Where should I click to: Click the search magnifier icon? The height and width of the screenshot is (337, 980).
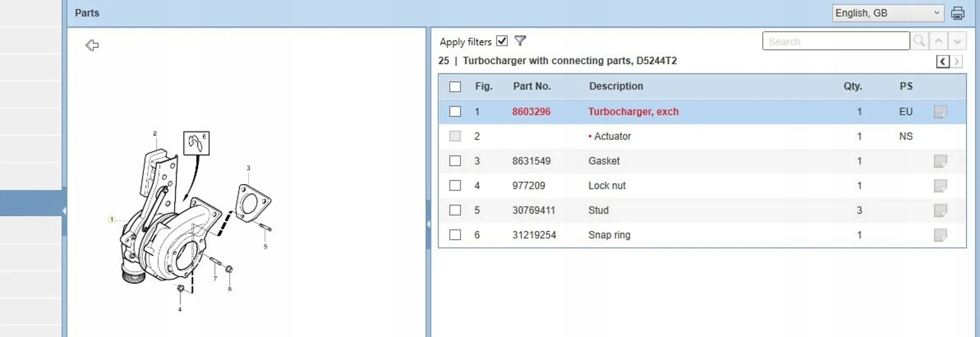[919, 41]
